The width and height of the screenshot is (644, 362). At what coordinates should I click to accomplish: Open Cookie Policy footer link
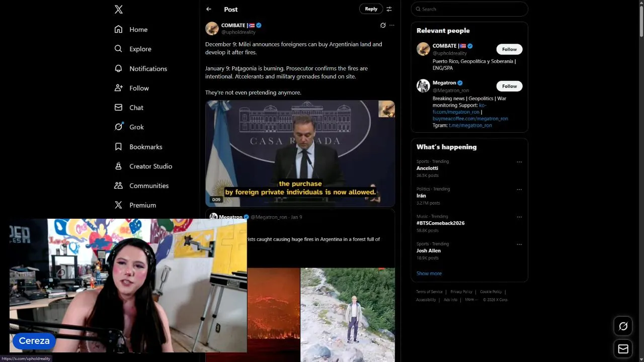click(491, 292)
